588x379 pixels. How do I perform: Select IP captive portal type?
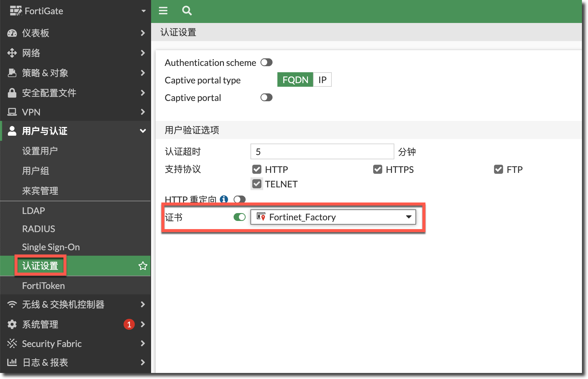tap(322, 80)
